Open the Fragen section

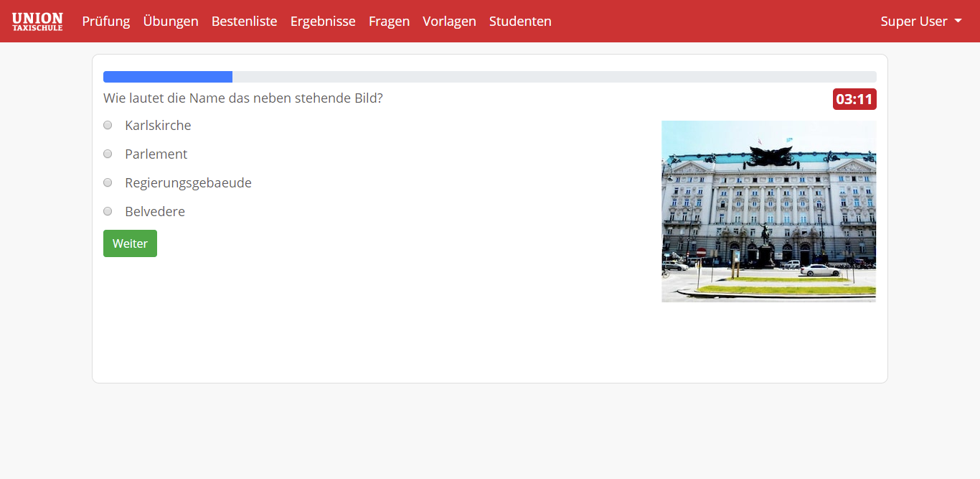(x=389, y=22)
